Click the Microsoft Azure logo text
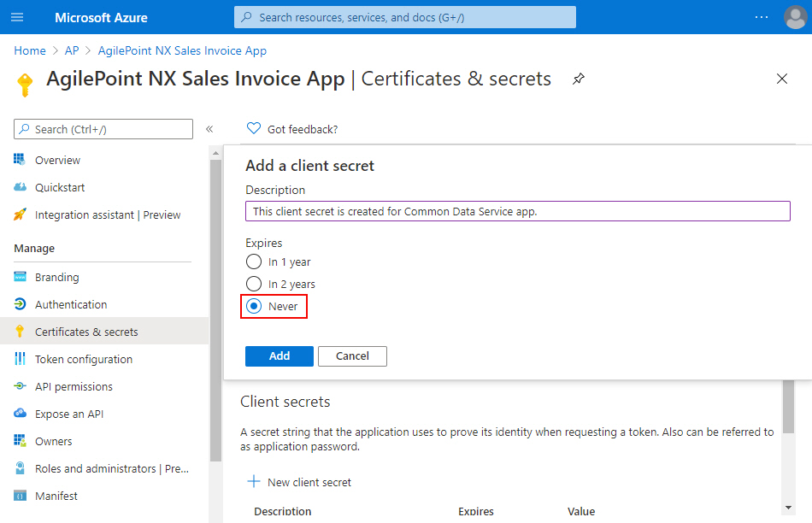This screenshot has height=523, width=812. 101,18
